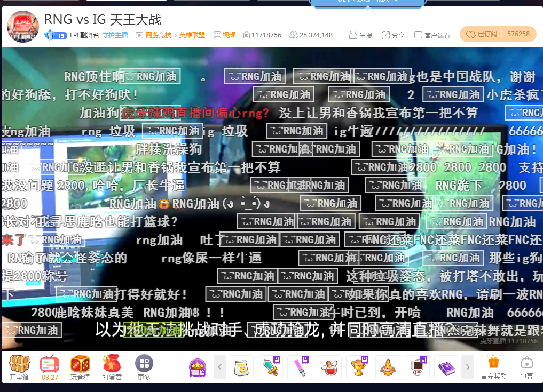543x392 pixels.
Task: Send the snack bag gift
Action: click(x=241, y=367)
